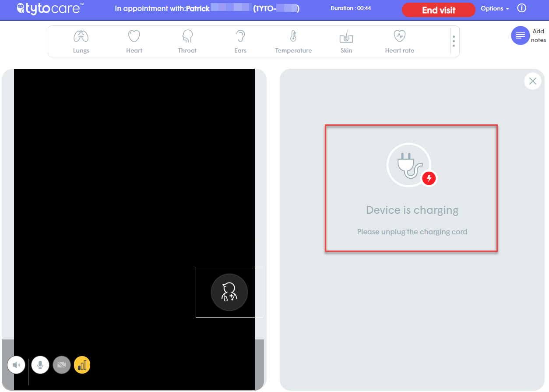
Task: Open the Heart rate monitor
Action: tap(399, 40)
